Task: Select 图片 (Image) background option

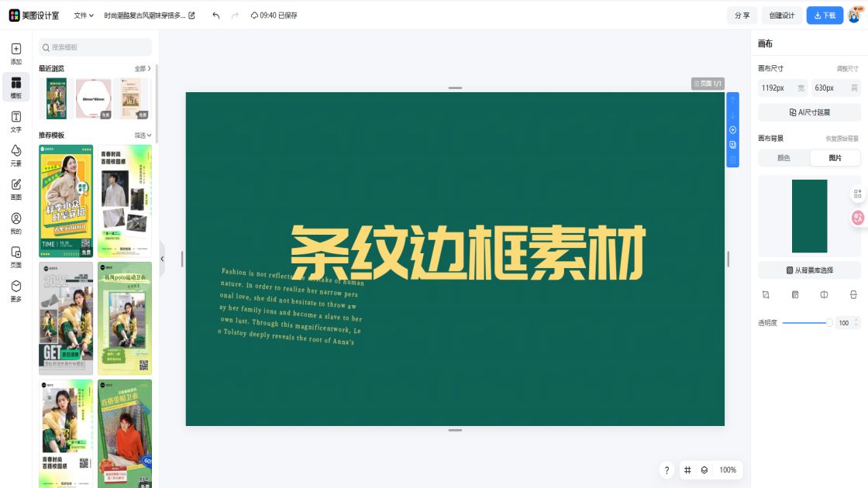Action: click(835, 158)
